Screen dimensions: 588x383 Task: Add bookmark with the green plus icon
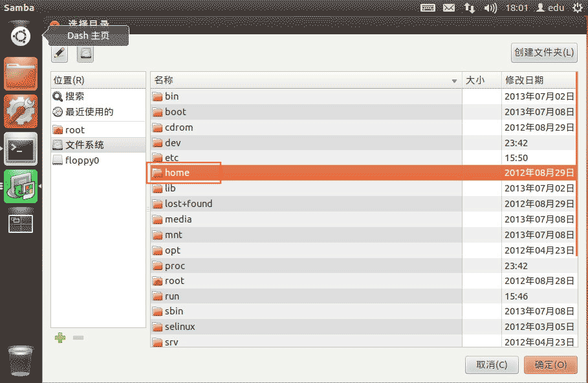coord(60,338)
